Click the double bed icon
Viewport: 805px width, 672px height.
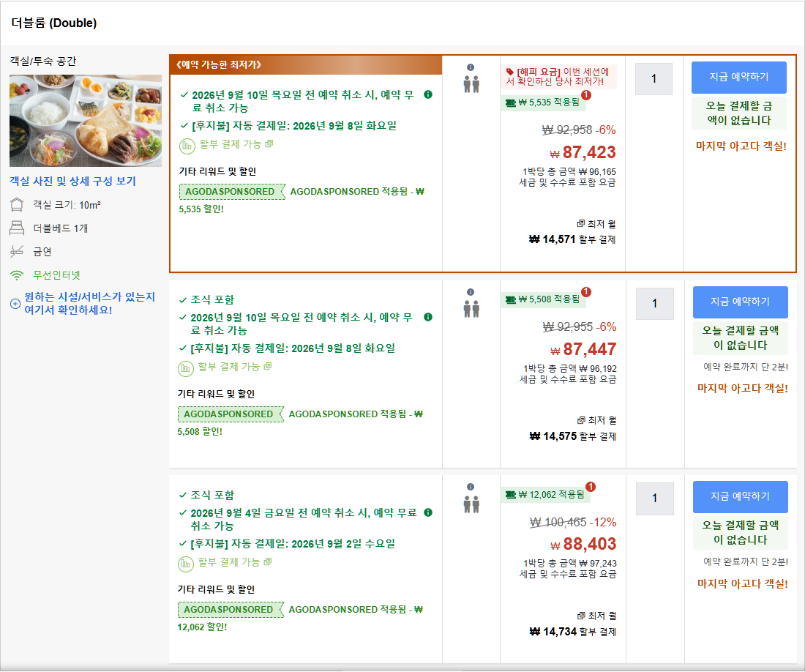pyautogui.click(x=17, y=228)
